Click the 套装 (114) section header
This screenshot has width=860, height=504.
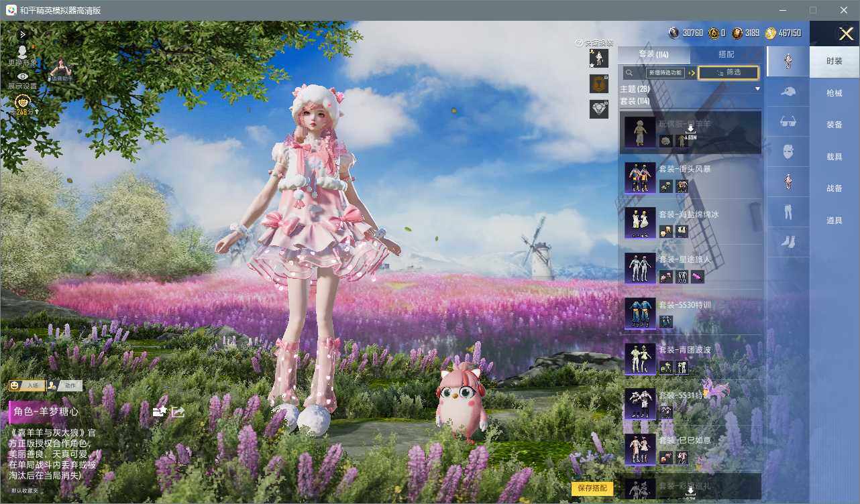pyautogui.click(x=635, y=101)
